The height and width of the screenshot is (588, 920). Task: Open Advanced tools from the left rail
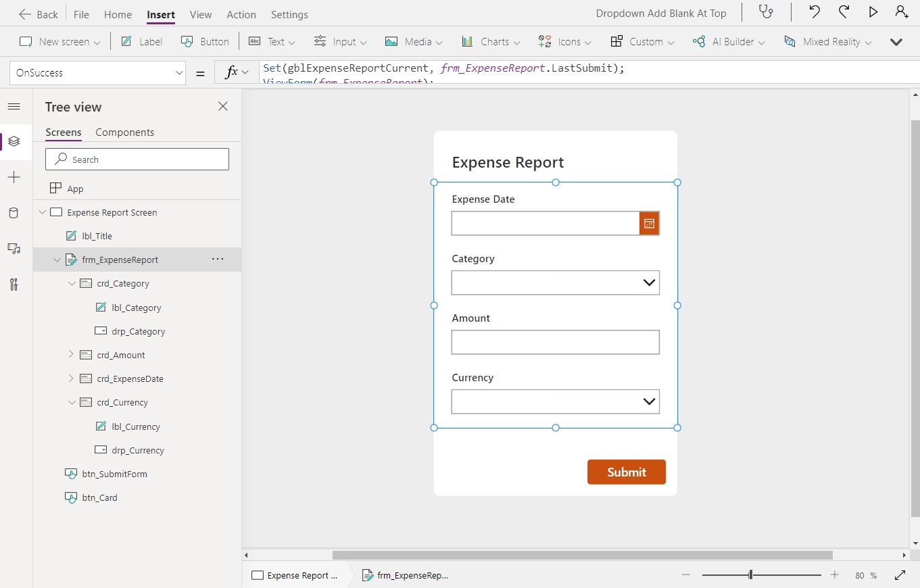click(x=14, y=285)
